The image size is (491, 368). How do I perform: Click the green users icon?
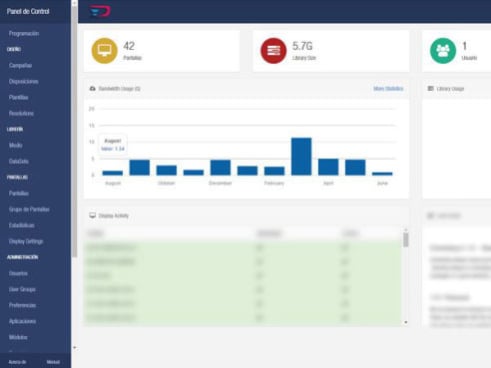pos(443,51)
